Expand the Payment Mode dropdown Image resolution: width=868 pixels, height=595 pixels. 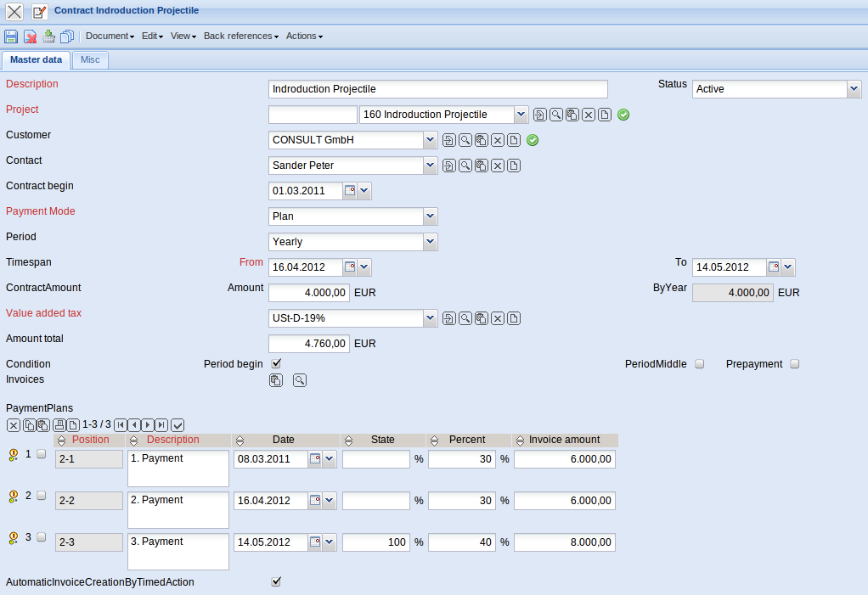(430, 216)
